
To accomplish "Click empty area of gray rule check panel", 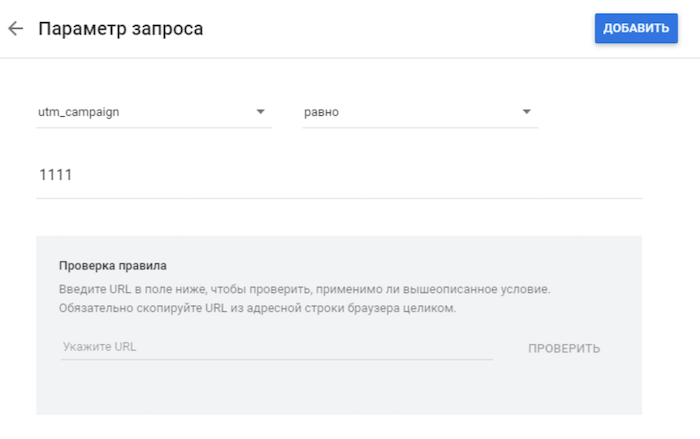I will pos(339,389).
